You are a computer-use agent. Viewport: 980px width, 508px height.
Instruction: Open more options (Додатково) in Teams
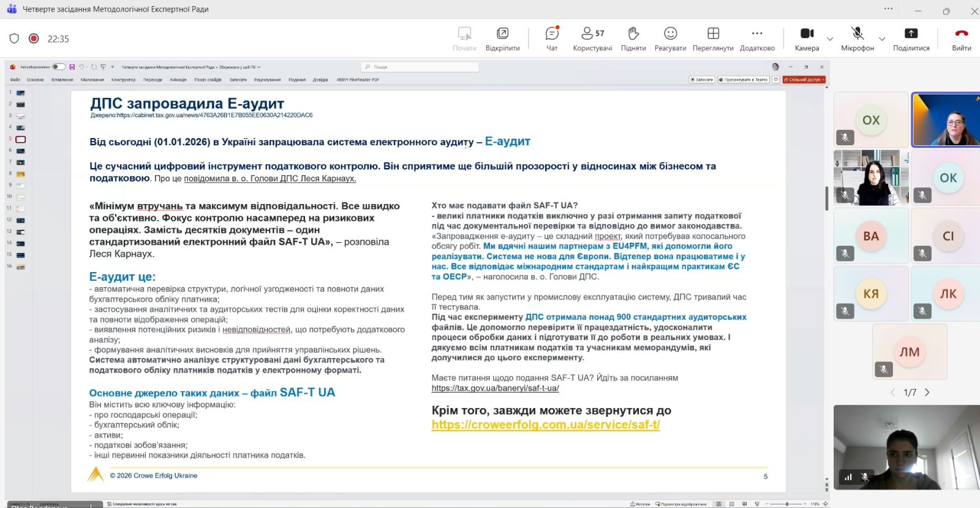(757, 39)
